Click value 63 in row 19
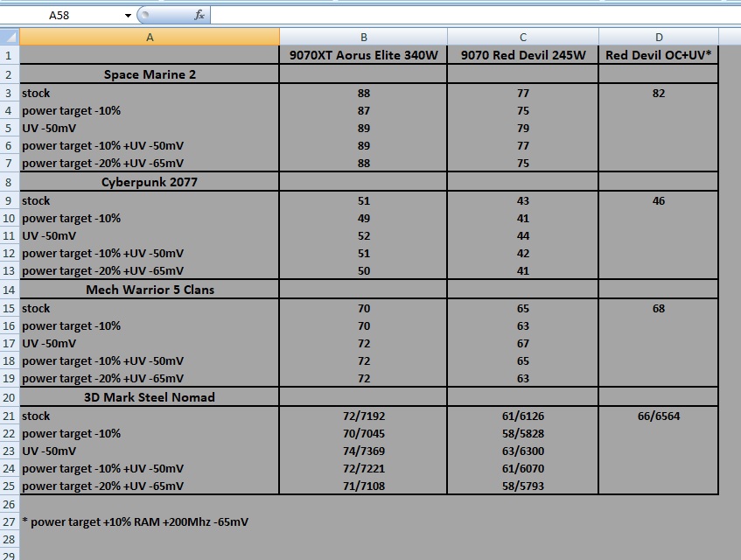This screenshot has height=560, width=741. coord(522,379)
